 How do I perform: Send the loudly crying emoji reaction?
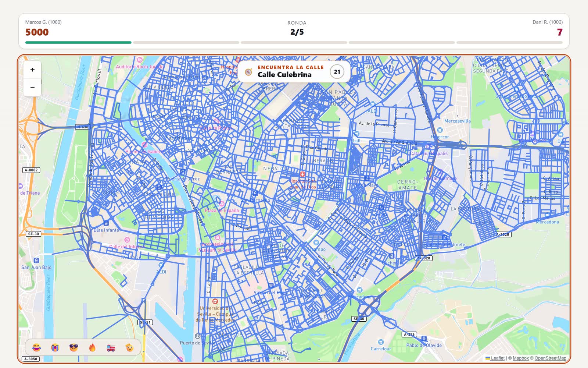pos(55,347)
